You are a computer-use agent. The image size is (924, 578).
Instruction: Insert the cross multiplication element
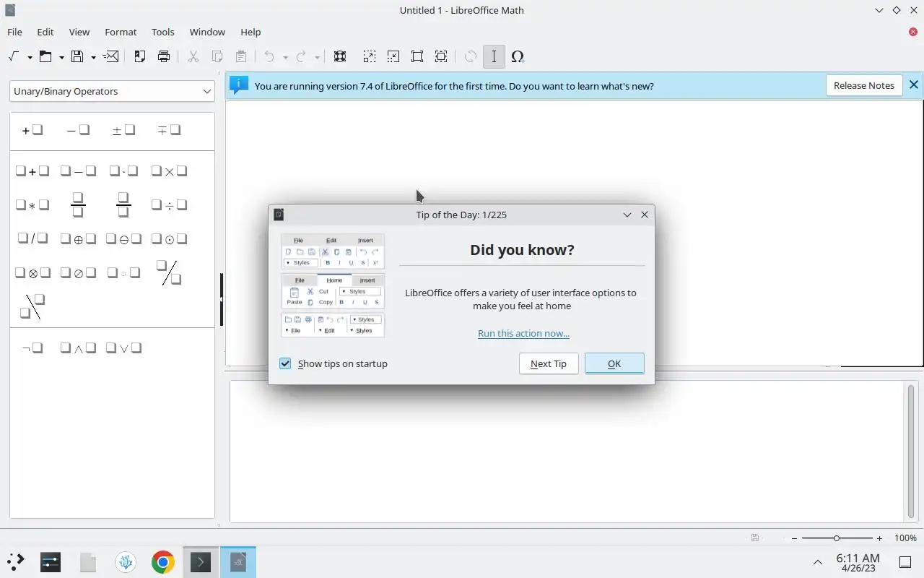pos(169,171)
